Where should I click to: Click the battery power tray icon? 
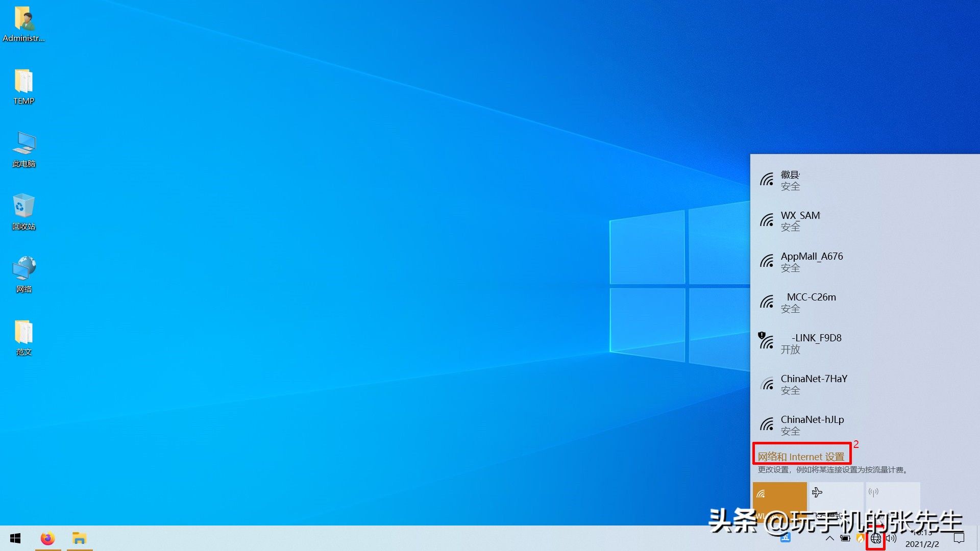point(845,538)
